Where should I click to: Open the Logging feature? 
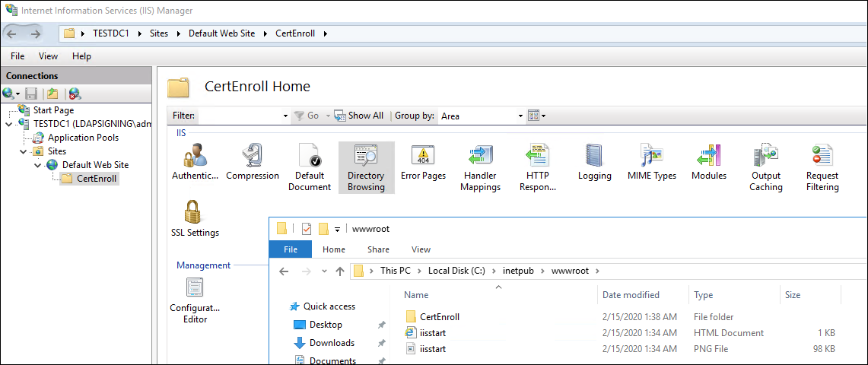(595, 161)
